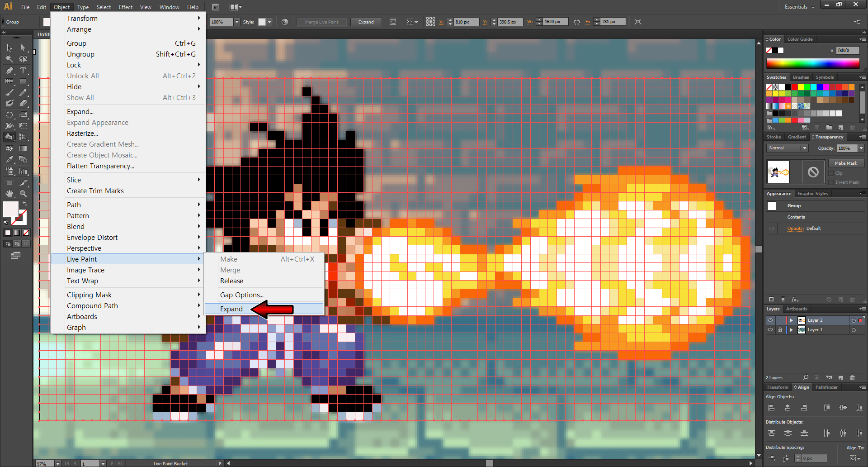Screen dimensions: 868x467
Task: Select the Pen tool
Action: (9, 70)
